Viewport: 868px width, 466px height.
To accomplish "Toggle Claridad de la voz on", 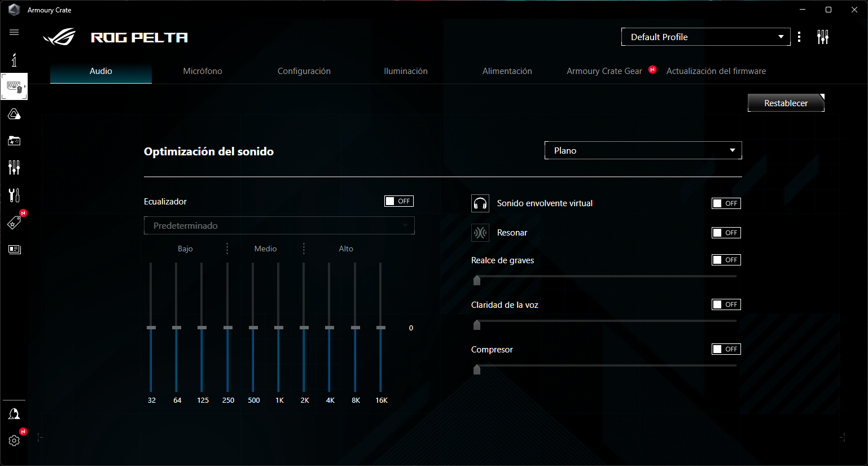I will tap(726, 304).
